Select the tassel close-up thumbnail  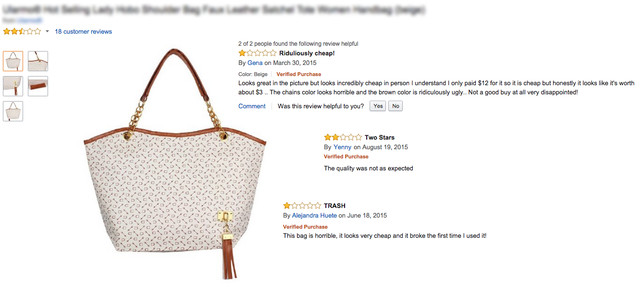(13, 86)
